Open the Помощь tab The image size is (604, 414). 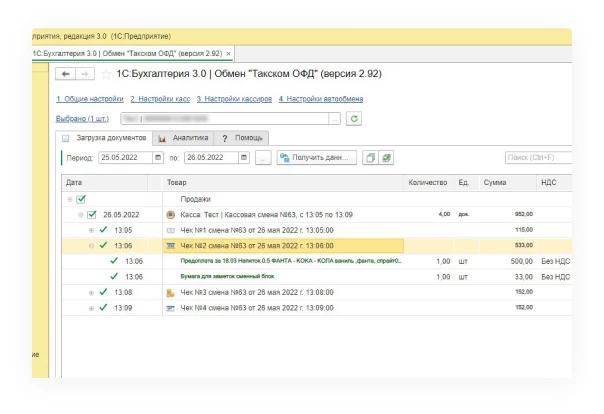243,137
